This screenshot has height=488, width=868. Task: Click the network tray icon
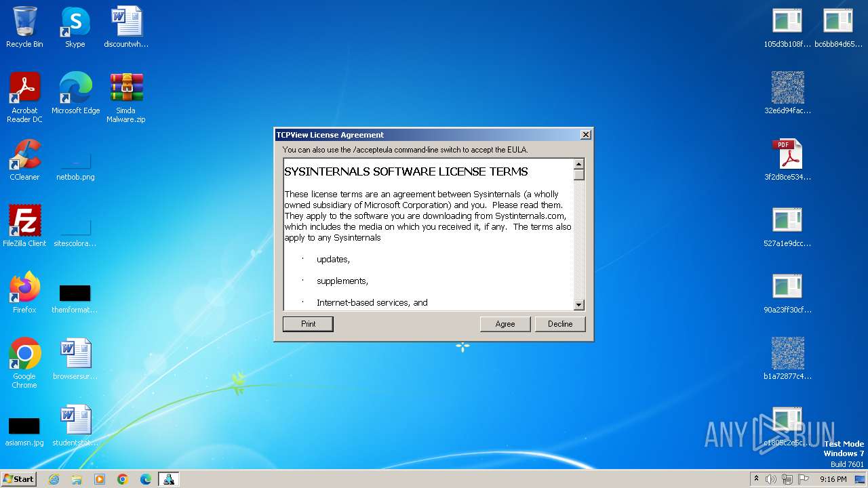point(787,479)
